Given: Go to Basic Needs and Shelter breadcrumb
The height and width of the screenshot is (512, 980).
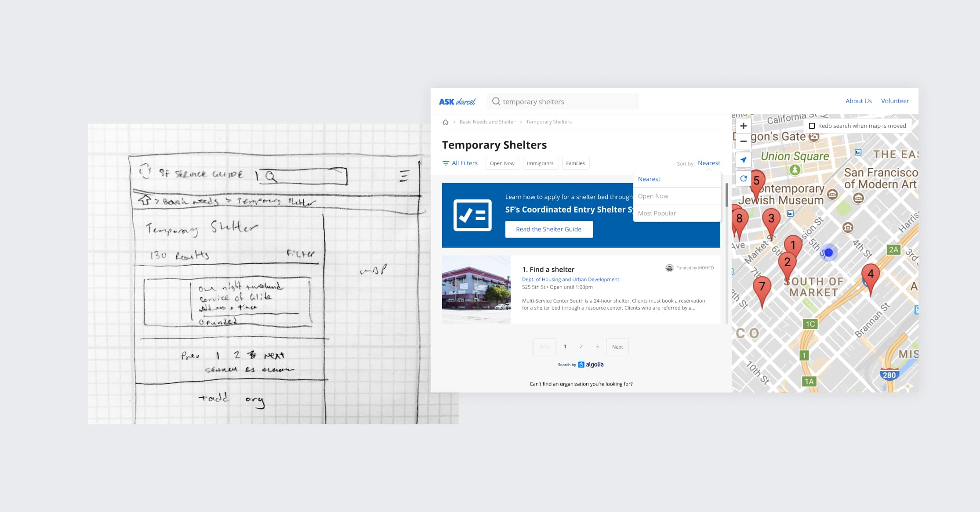Looking at the screenshot, I should click(x=487, y=122).
